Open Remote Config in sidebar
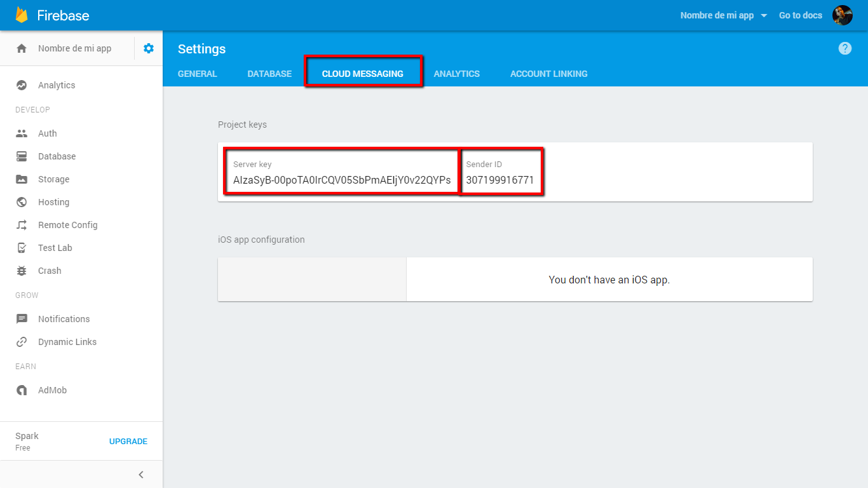868x488 pixels. (67, 225)
